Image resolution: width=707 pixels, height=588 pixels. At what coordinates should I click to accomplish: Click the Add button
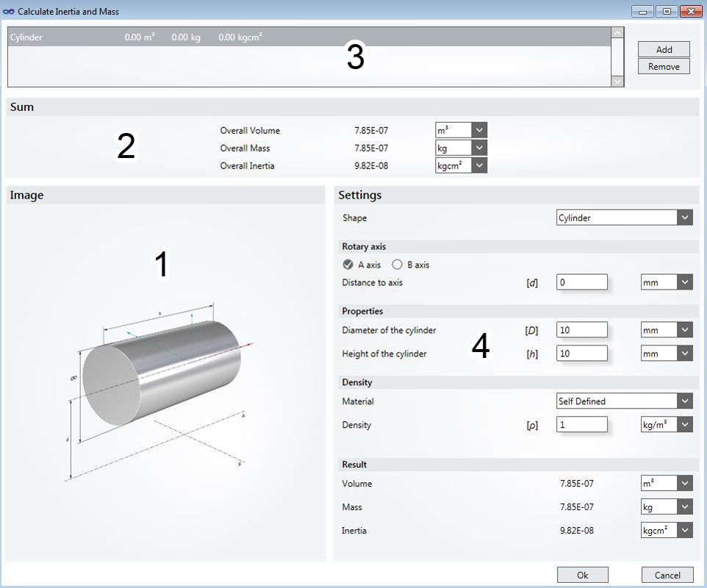tap(664, 49)
